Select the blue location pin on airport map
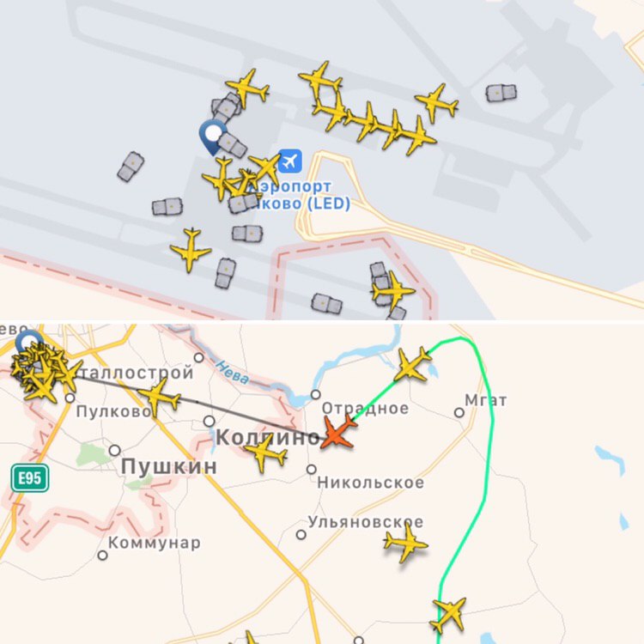 tap(213, 137)
